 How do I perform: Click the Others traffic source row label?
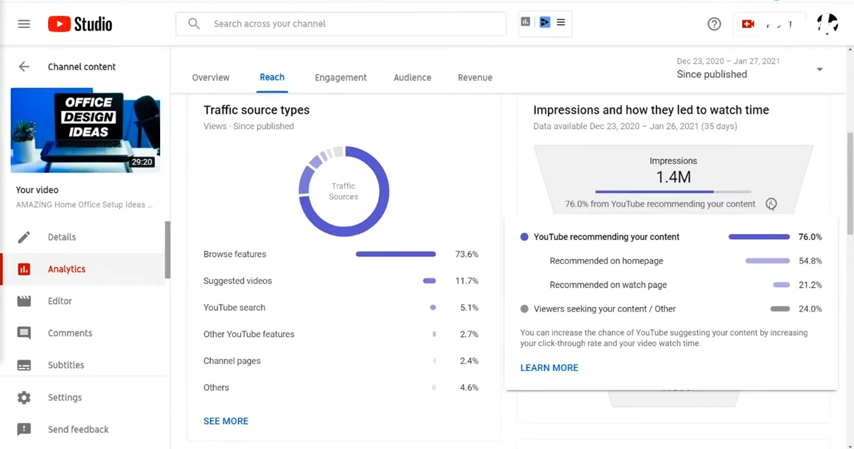tap(216, 387)
